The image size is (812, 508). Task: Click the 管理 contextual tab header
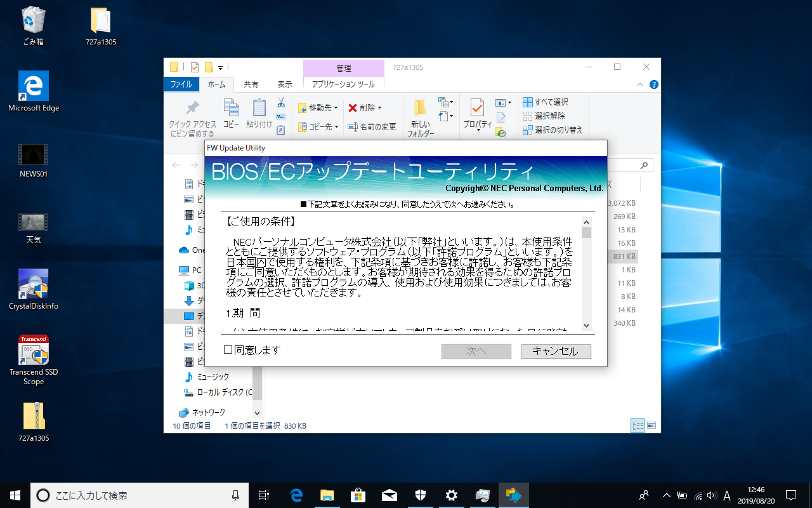click(344, 68)
